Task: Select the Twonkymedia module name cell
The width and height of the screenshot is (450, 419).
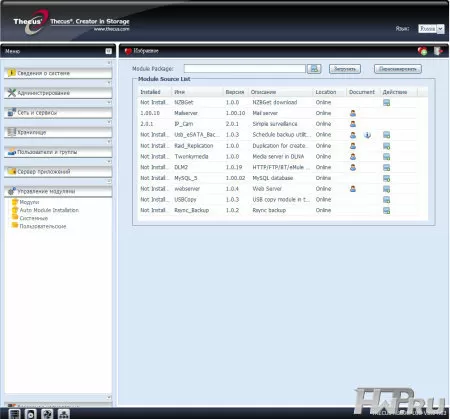Action: pos(191,156)
